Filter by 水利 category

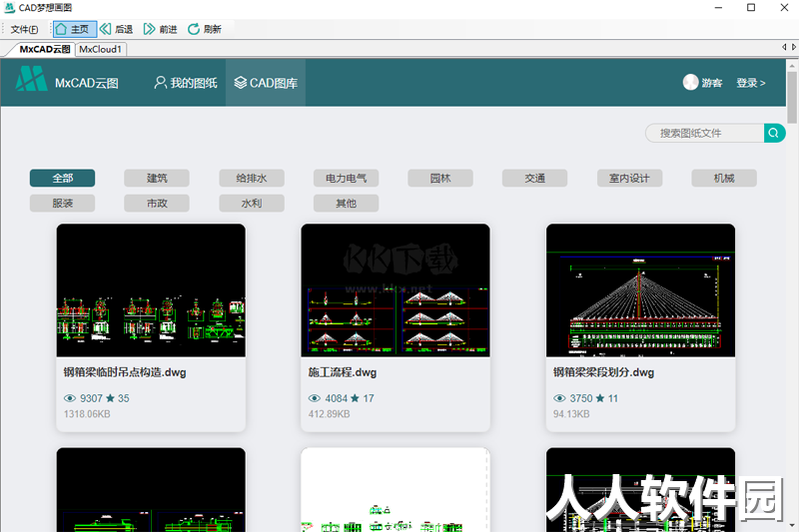[x=252, y=204]
